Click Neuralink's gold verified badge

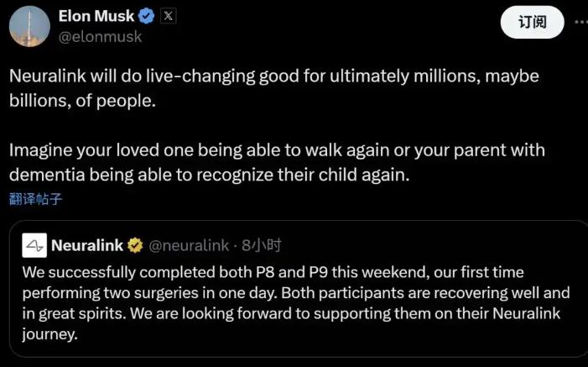135,245
